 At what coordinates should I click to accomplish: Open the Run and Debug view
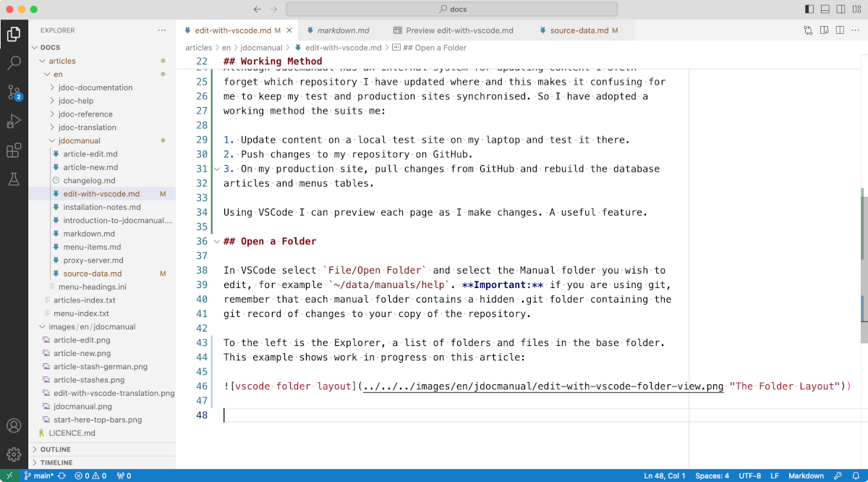coord(14,121)
